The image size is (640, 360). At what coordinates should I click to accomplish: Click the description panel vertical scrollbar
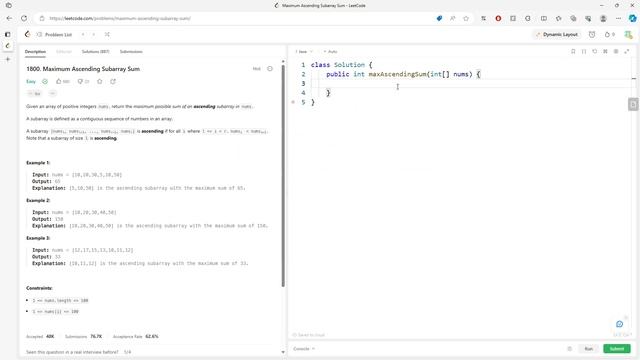point(283,176)
